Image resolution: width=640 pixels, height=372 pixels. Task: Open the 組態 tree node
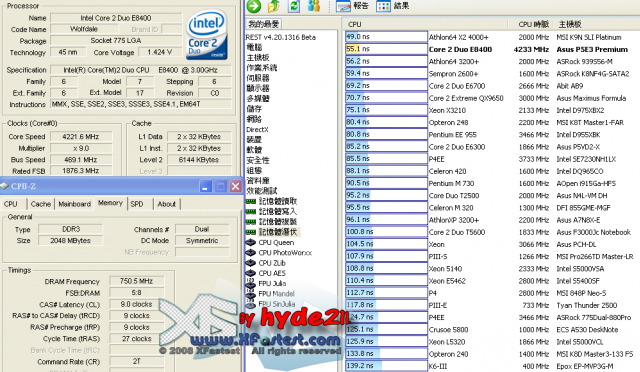(x=254, y=170)
